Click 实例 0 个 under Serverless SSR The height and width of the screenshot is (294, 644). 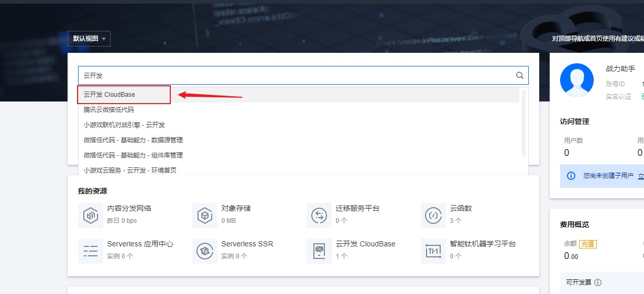click(x=235, y=256)
